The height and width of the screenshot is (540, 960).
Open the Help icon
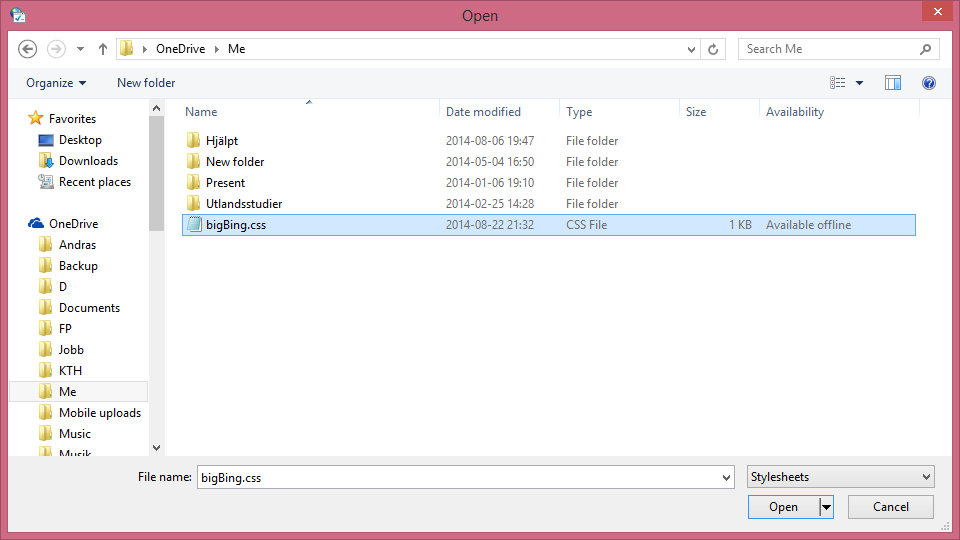point(929,83)
